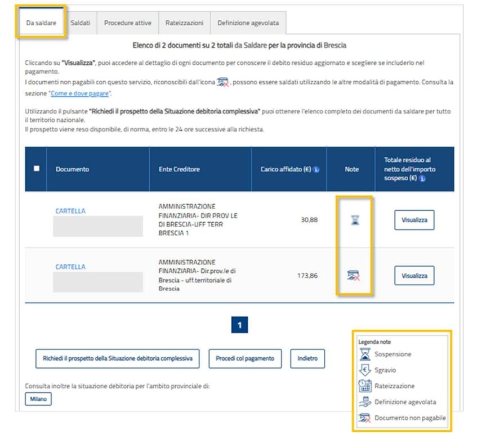The height and width of the screenshot is (434, 504).
Task: Open the Rateizzazioni tab
Action: (x=184, y=23)
